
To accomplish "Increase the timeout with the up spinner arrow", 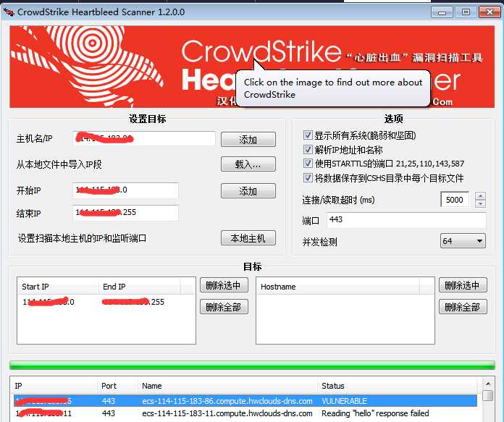I will click(x=480, y=195).
